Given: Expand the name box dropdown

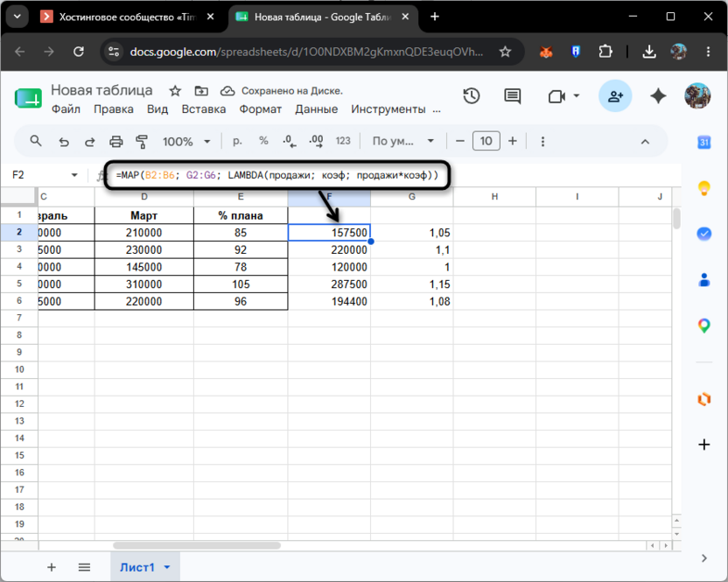Looking at the screenshot, I should click(74, 175).
